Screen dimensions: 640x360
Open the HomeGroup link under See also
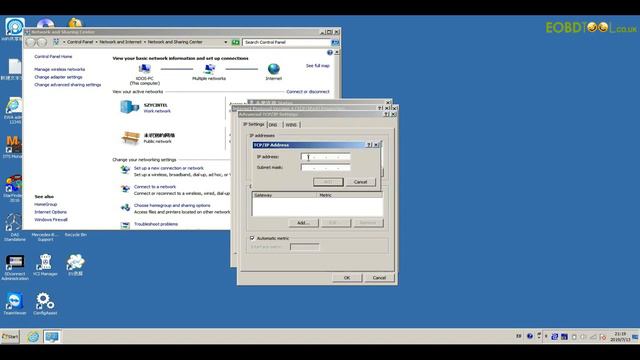click(46, 204)
